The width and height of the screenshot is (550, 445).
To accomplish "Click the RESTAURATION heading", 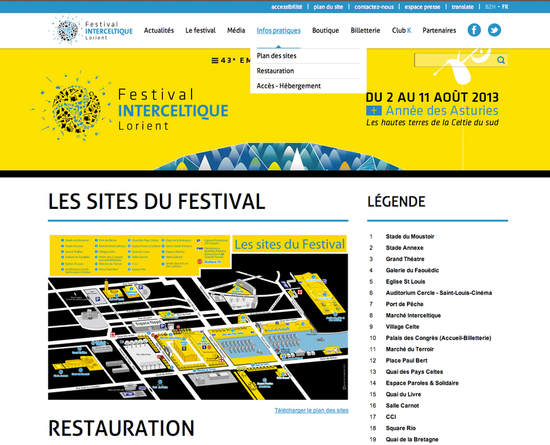I will click(121, 428).
